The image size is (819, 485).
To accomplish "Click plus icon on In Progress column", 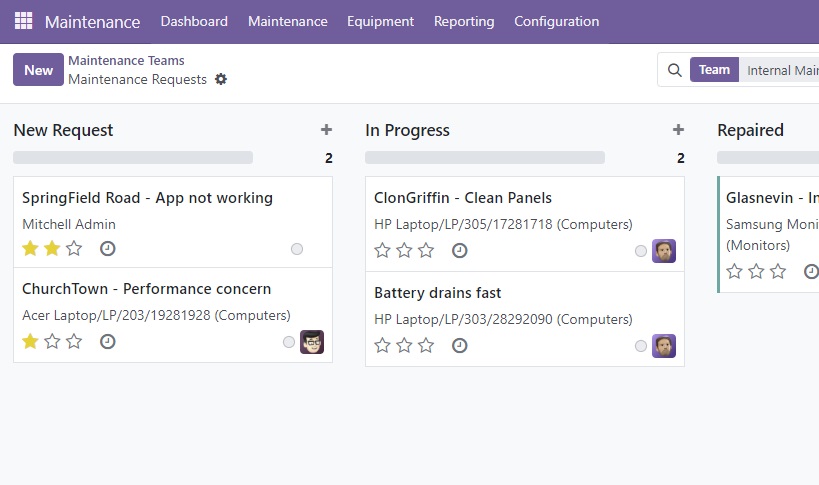I will [678, 130].
